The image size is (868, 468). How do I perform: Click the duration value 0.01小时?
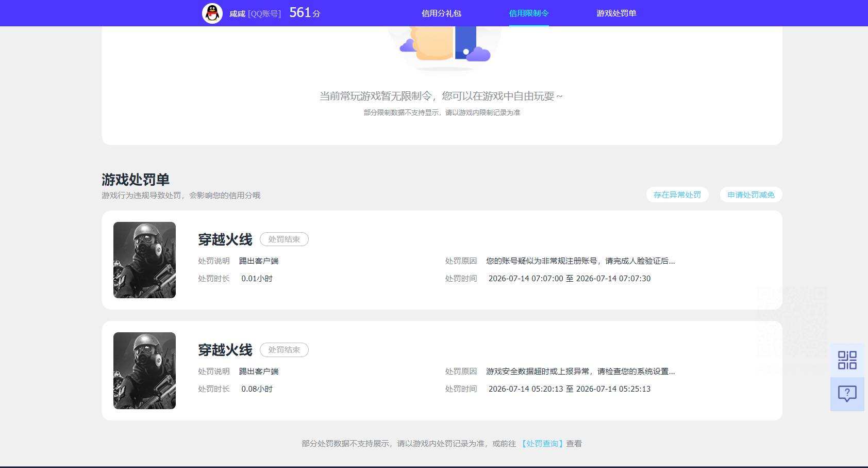pos(257,279)
